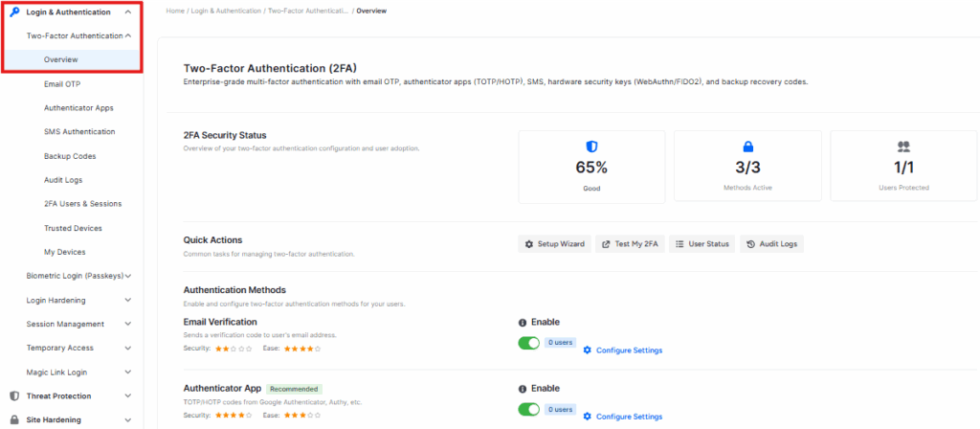The height and width of the screenshot is (429, 980).
Task: Click the gear icon for Email Verification settings
Action: click(x=587, y=350)
